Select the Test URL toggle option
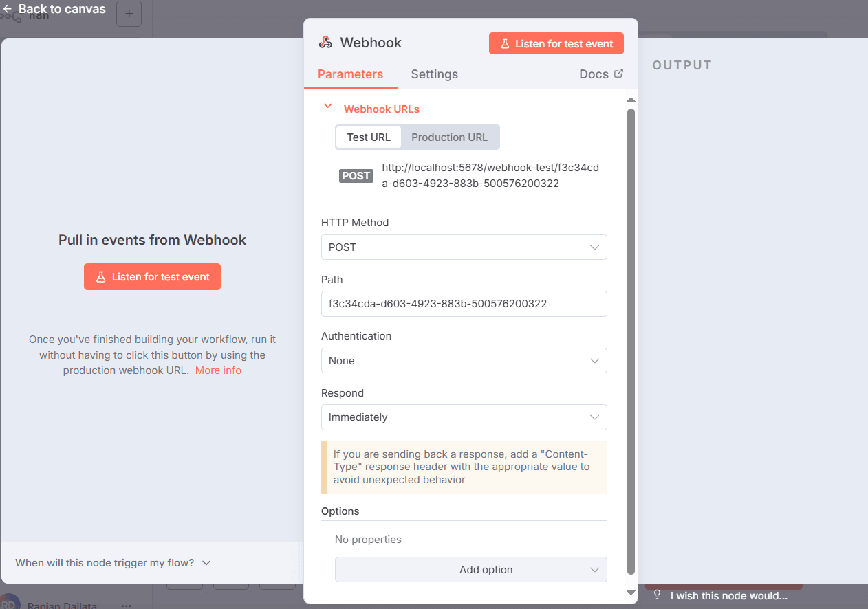The image size is (868, 609). (369, 137)
